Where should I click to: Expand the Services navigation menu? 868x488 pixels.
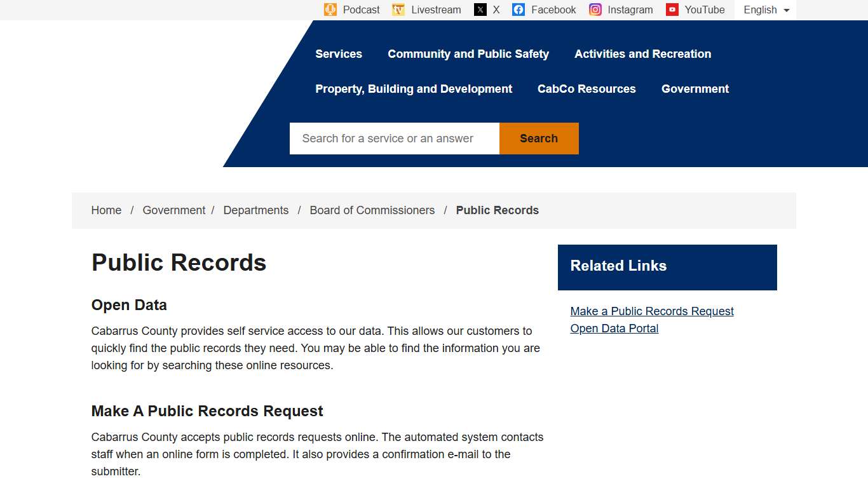point(339,54)
